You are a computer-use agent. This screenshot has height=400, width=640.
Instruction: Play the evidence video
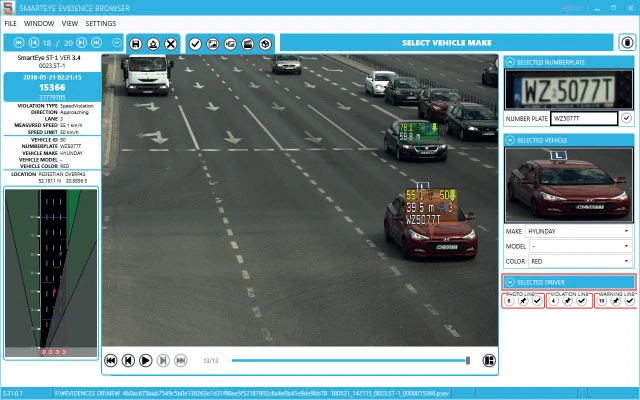click(x=146, y=360)
